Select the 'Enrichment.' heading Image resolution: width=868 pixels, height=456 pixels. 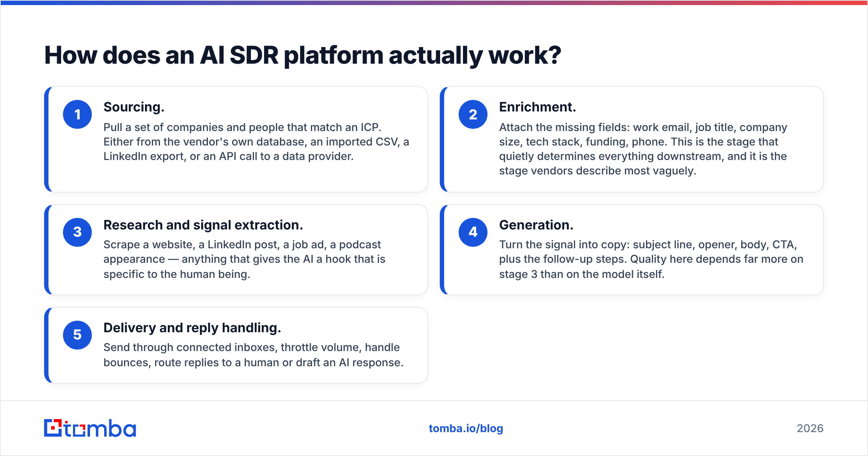pyautogui.click(x=537, y=107)
